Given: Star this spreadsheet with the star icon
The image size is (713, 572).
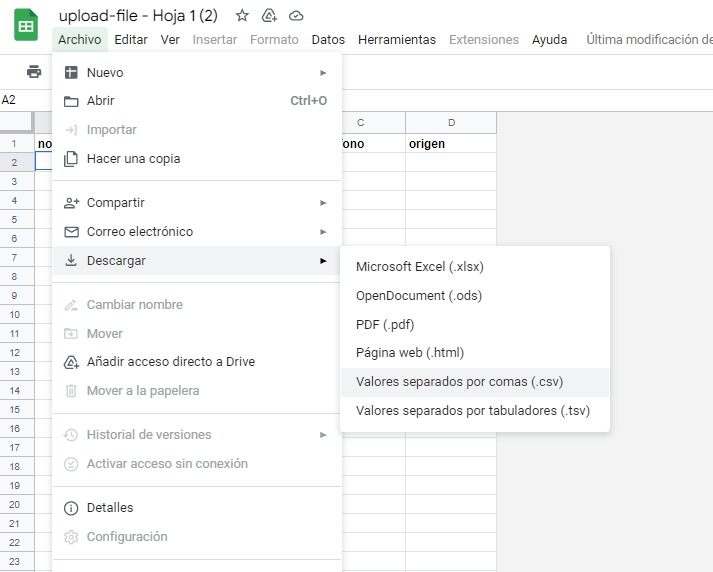Looking at the screenshot, I should point(242,16).
